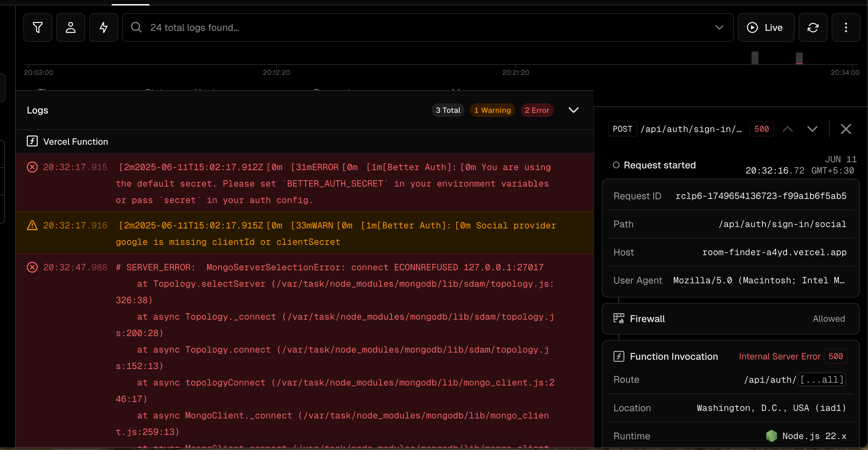
Task: Click the truncated /api/auth/sign-in/ path header
Action: point(691,129)
